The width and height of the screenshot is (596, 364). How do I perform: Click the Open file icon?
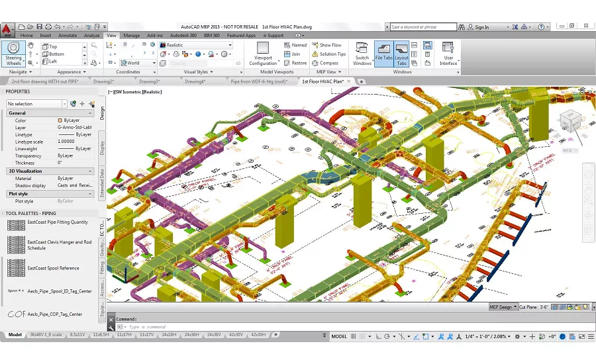pos(30,27)
